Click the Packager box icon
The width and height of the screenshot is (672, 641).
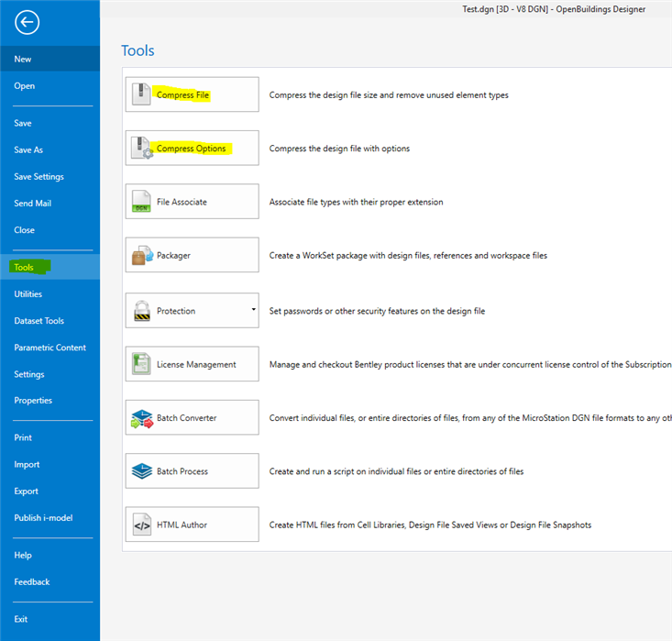[x=142, y=255]
